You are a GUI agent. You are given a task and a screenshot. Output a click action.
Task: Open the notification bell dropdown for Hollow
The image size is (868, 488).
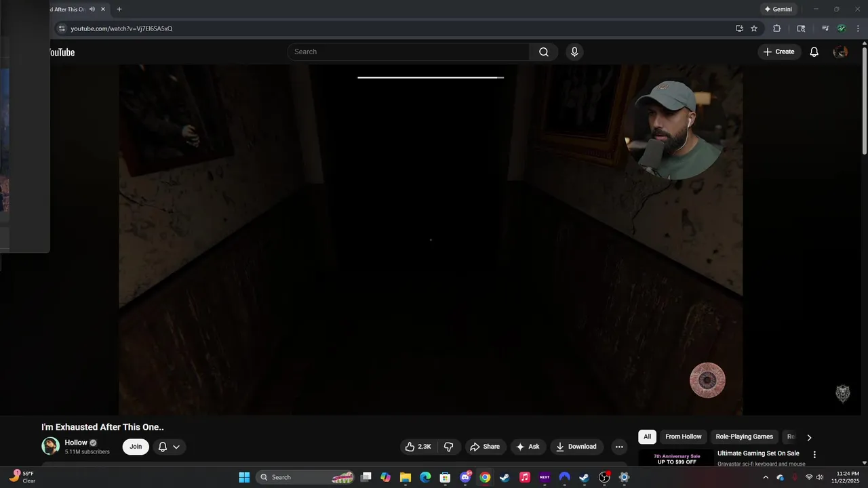[169, 447]
